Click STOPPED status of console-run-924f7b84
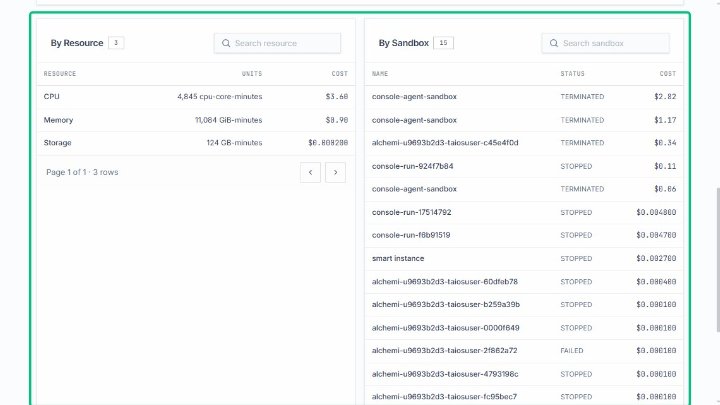 [576, 166]
